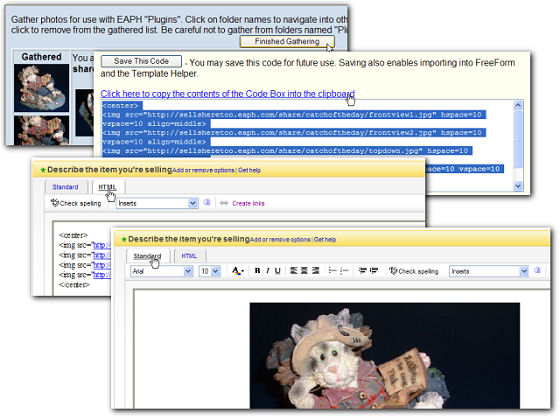The image size is (560, 420).
Task: Click the Create links option
Action: [243, 203]
